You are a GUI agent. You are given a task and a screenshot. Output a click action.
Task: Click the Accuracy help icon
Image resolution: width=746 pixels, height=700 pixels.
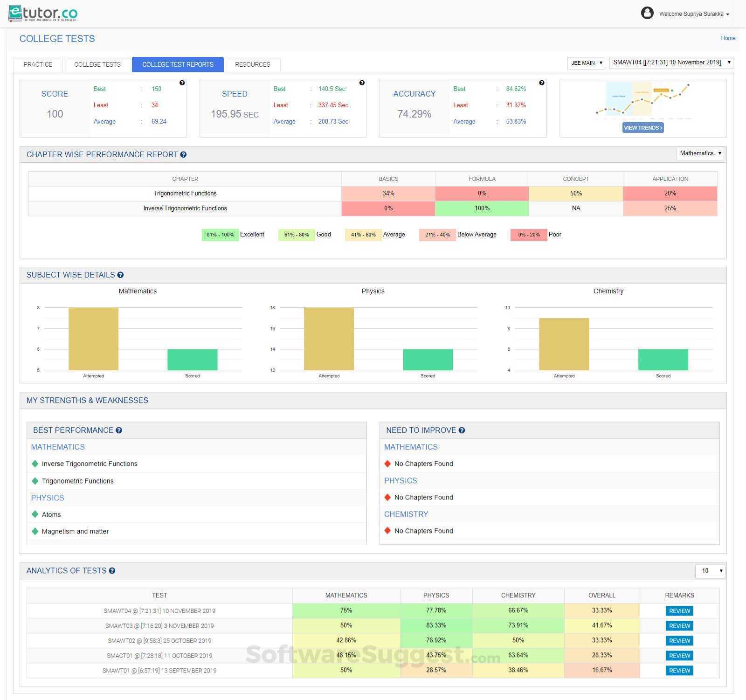[542, 82]
